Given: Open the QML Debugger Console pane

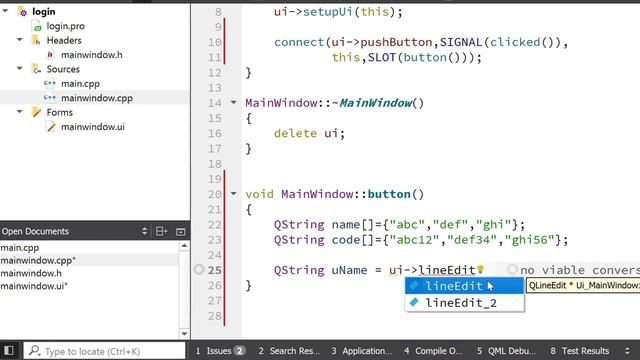Looking at the screenshot, I should tap(506, 351).
